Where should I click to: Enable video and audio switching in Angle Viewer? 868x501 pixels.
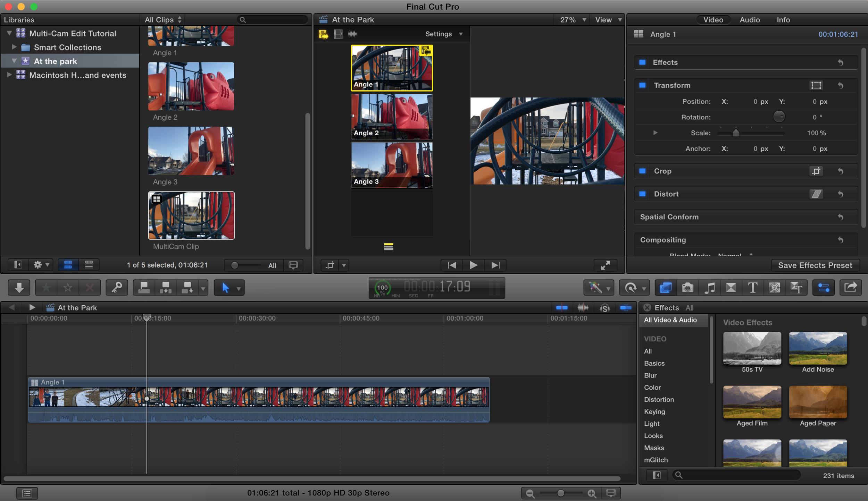[x=323, y=34]
